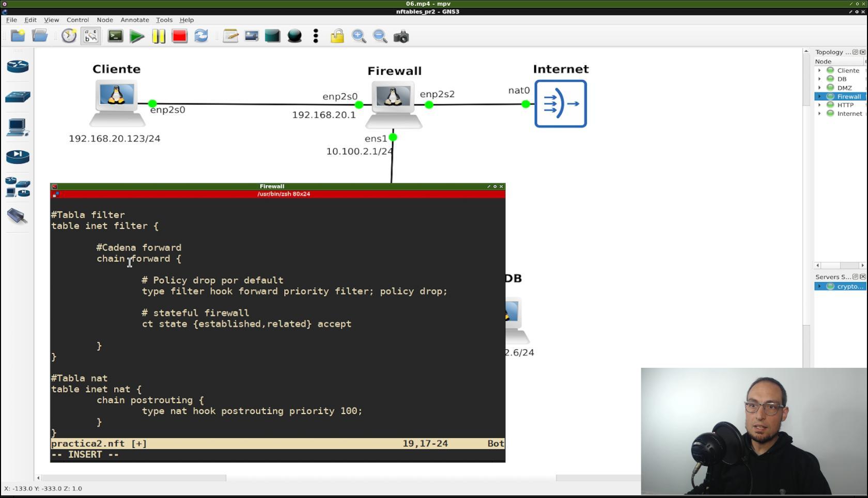Viewport: 868px width, 498px height.
Task: Expand the Cliente node in Topology tree
Action: [x=819, y=70]
